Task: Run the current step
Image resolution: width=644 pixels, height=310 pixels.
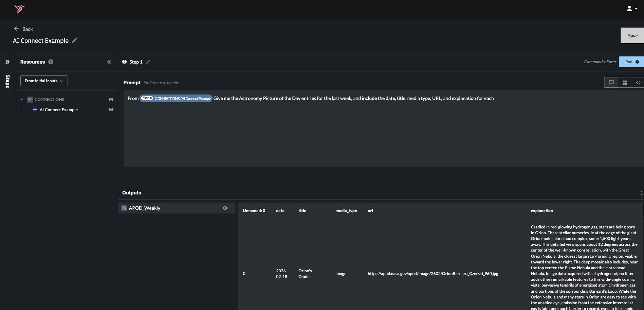Action: coord(631,62)
